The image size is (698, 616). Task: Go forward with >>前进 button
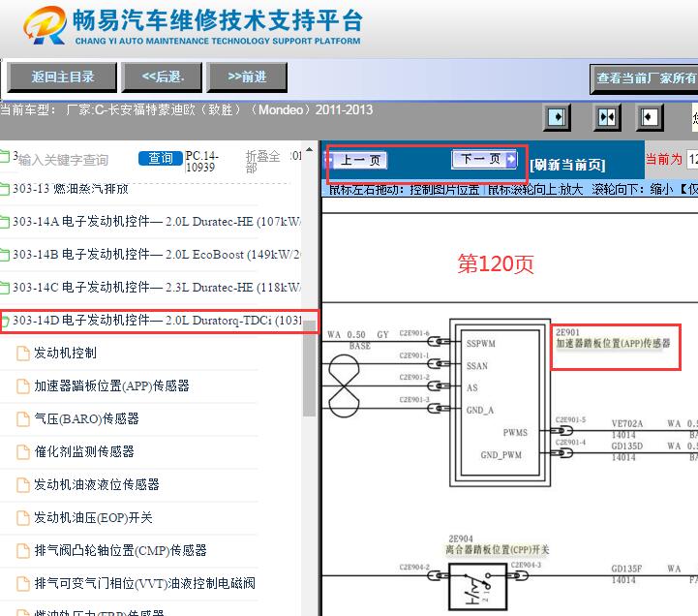point(247,77)
